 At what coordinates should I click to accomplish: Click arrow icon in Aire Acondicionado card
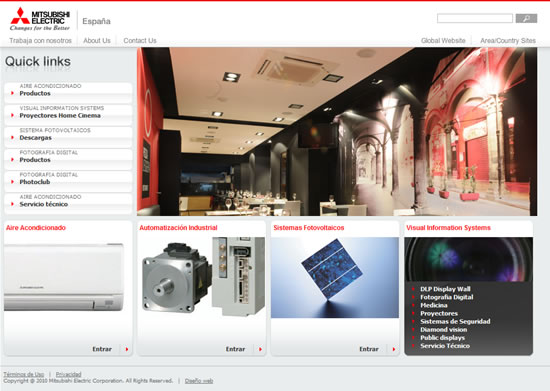point(127,349)
